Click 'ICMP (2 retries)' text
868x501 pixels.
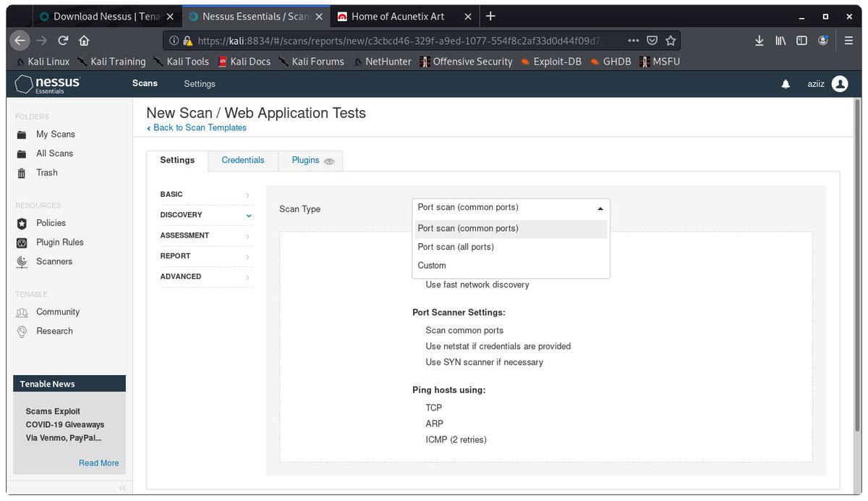click(456, 440)
